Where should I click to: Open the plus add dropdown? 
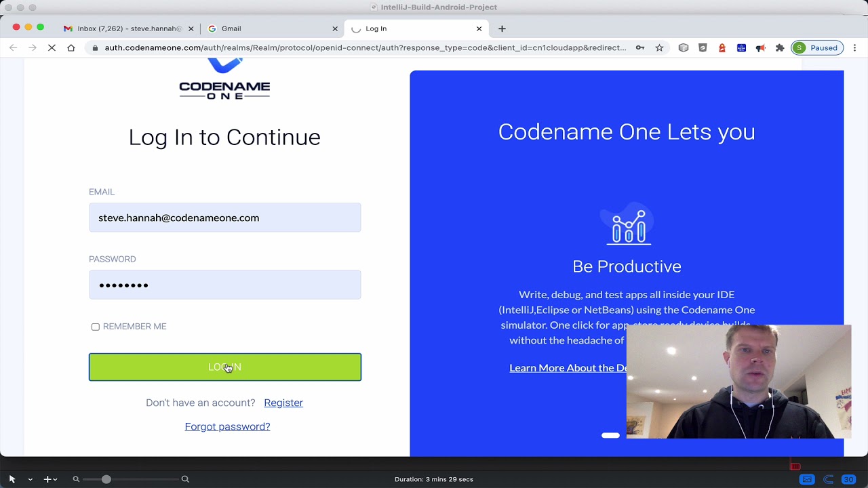tap(50, 479)
